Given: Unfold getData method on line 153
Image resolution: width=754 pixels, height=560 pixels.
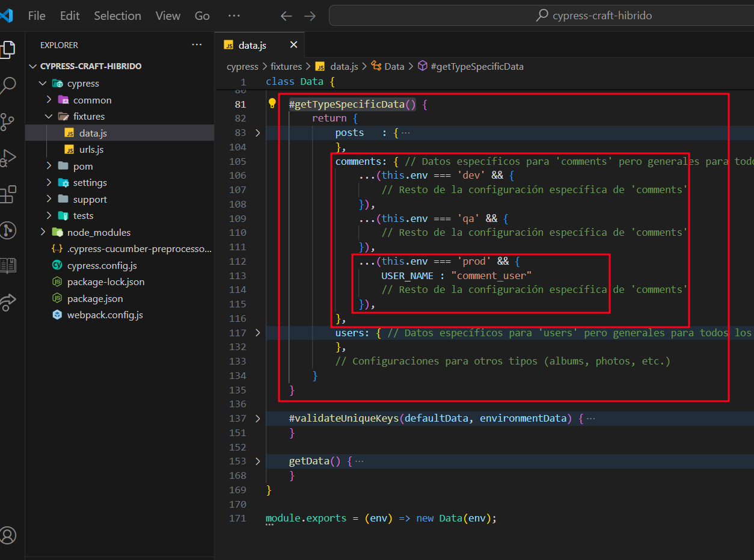Looking at the screenshot, I should coord(257,461).
